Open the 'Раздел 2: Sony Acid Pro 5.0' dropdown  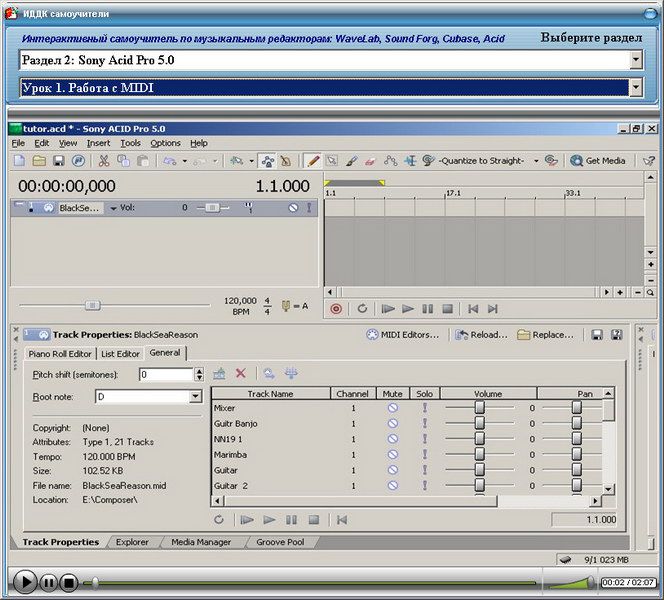636,60
